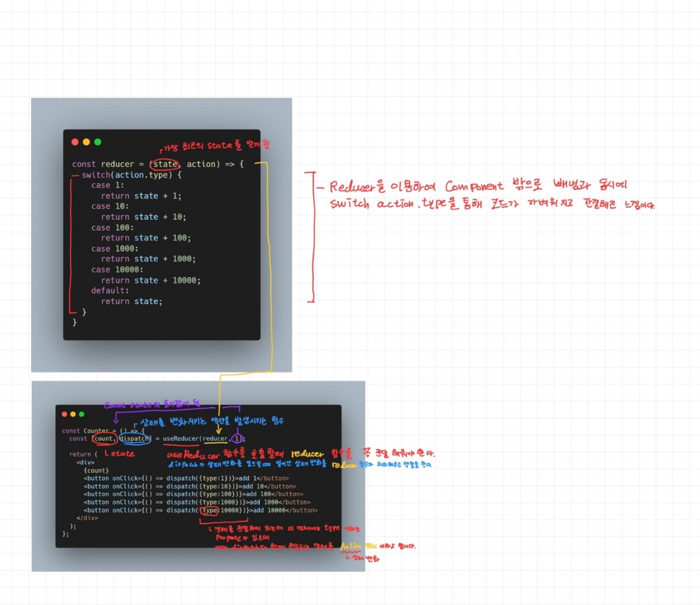This screenshot has height=605, width=700.
Task: Click the 'const Counter = () => {' line
Action: 103,431
